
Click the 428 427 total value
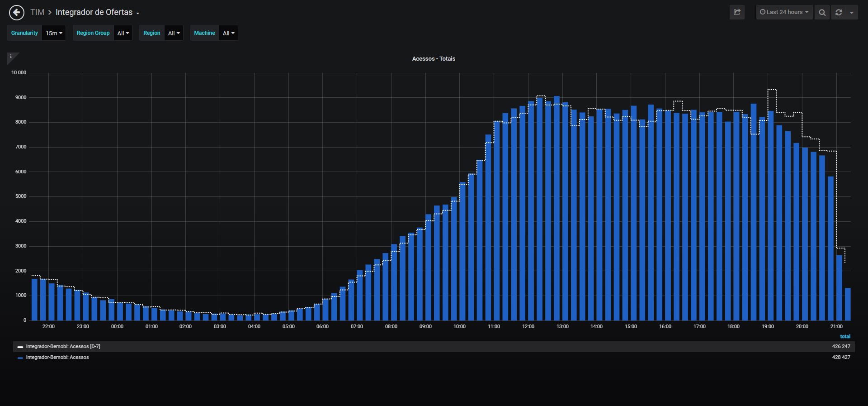point(841,358)
